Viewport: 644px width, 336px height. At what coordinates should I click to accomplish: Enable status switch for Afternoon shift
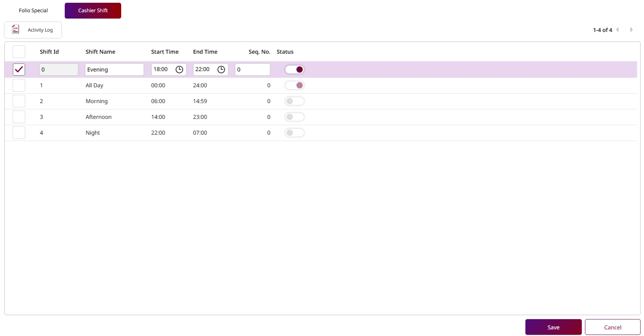coord(295,117)
